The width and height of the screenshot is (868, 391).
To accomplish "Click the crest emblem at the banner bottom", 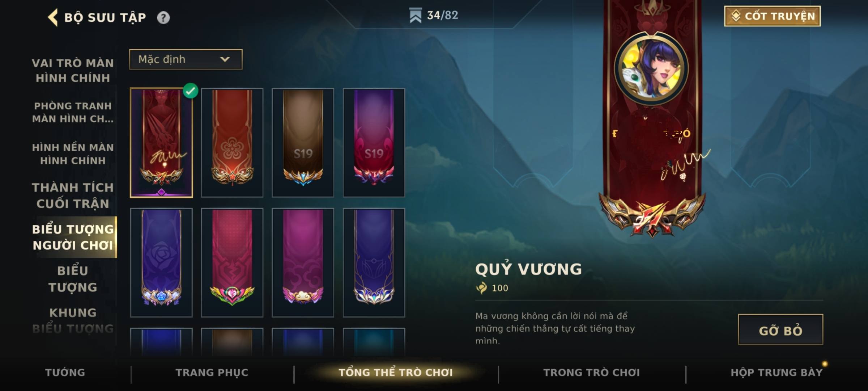I will point(652,216).
